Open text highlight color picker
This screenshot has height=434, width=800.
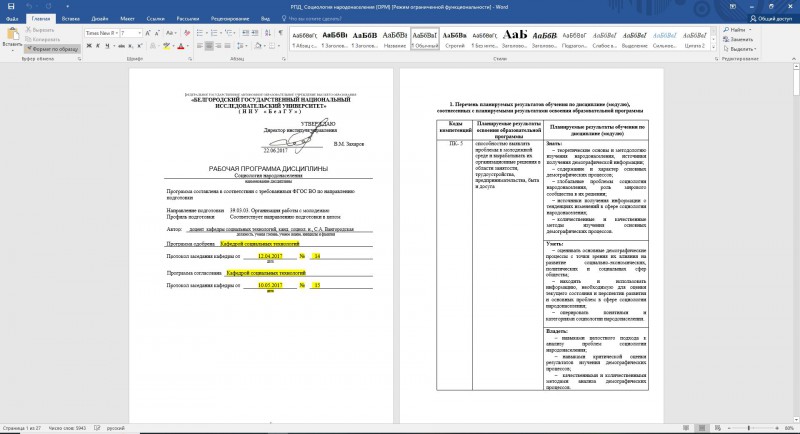172,46
